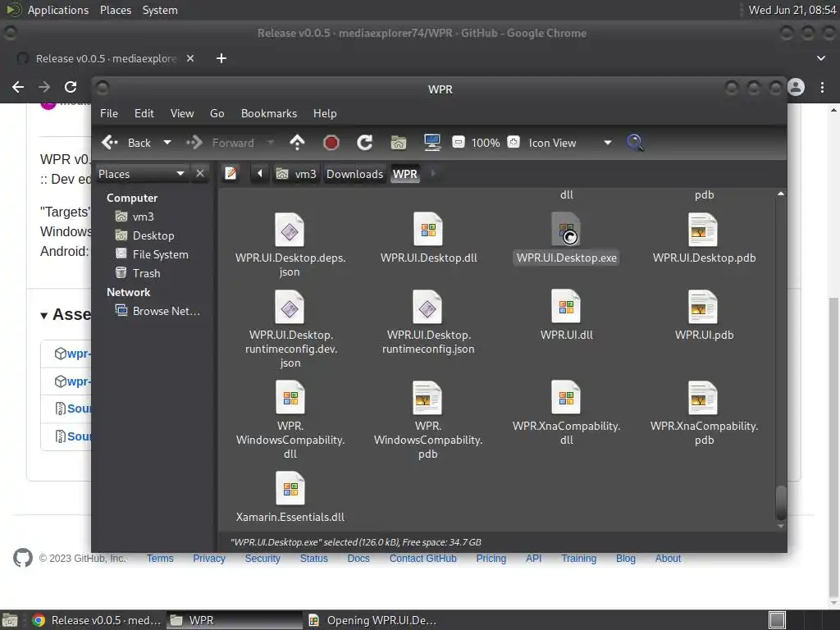Open Edit menu in file manager
840x630 pixels.
tap(144, 113)
